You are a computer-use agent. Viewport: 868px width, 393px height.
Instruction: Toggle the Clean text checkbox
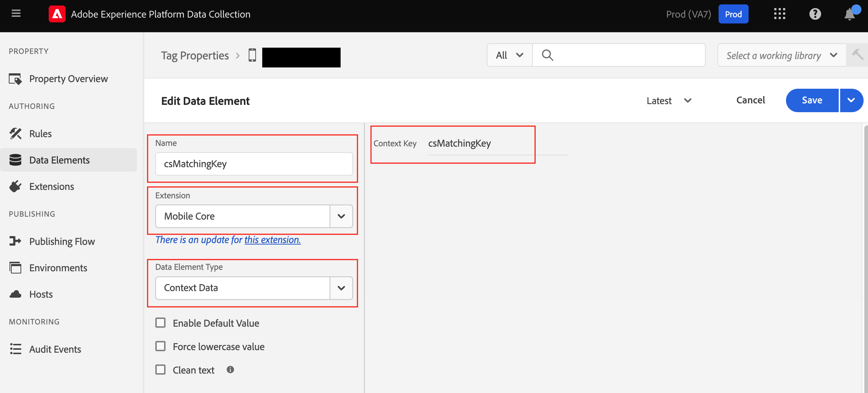(x=160, y=370)
